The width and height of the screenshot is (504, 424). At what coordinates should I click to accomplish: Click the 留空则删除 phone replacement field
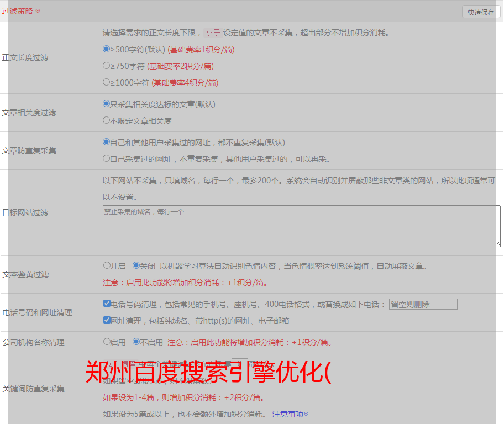[x=423, y=304]
